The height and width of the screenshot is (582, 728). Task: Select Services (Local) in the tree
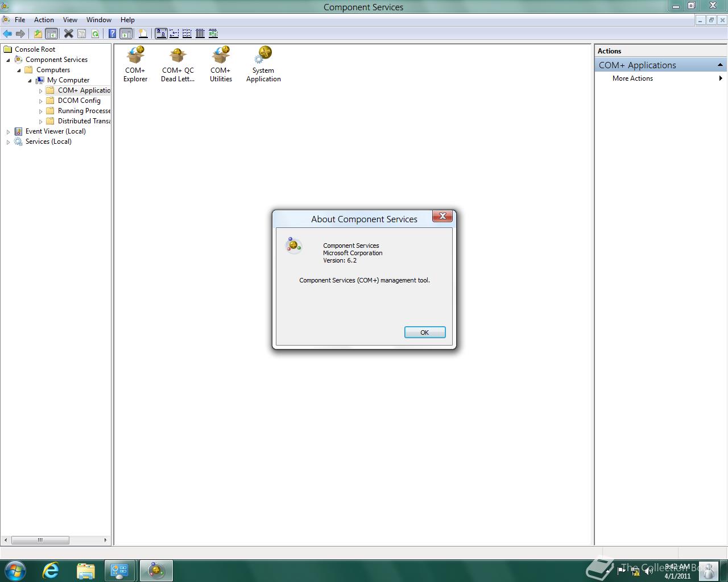[48, 142]
